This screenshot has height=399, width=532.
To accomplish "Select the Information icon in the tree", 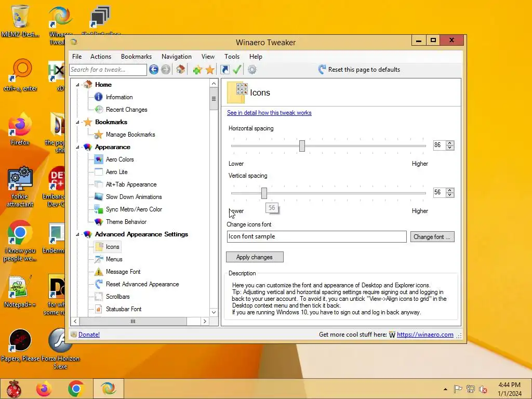I will (98, 97).
